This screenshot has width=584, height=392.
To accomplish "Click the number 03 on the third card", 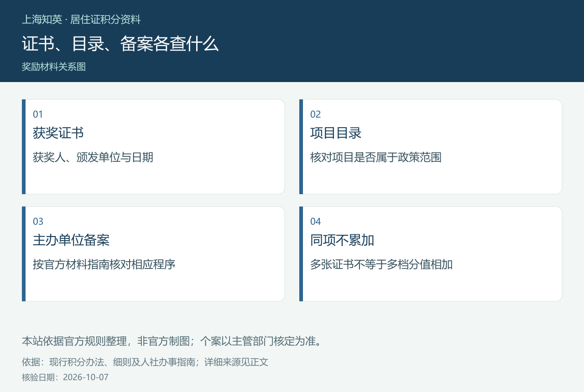I will 38,222.
